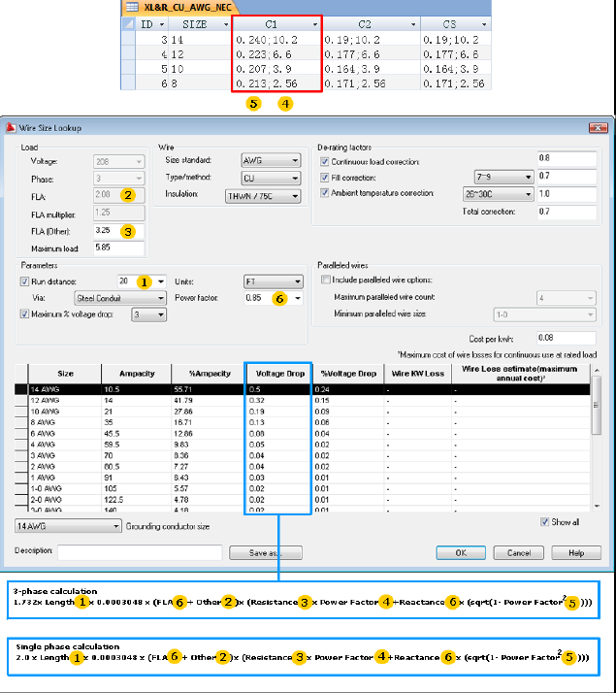Click the wire results table vertical scrollbar
This screenshot has height=693, width=616.
click(597, 406)
